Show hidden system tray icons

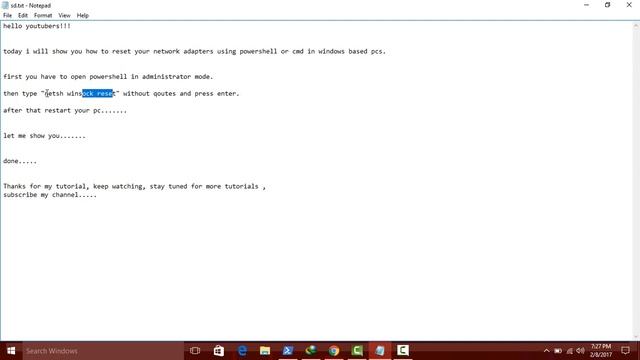point(547,351)
